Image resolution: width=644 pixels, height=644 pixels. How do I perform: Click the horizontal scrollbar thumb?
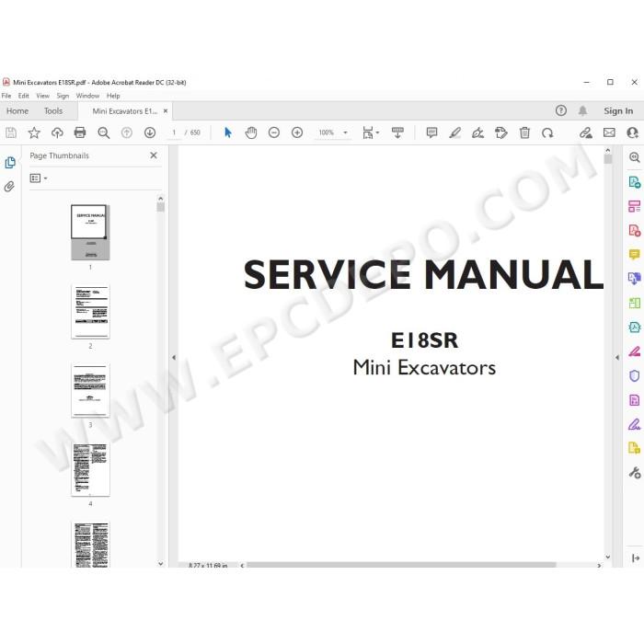click(401, 565)
